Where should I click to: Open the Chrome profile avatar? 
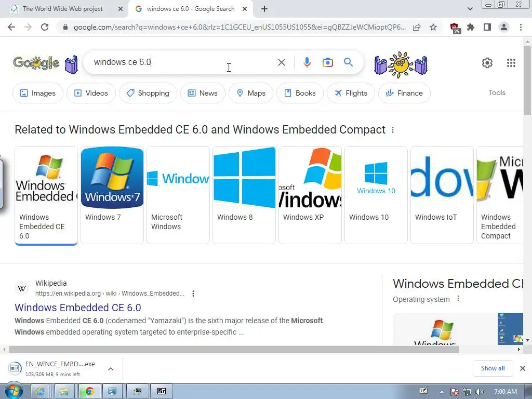tap(504, 27)
